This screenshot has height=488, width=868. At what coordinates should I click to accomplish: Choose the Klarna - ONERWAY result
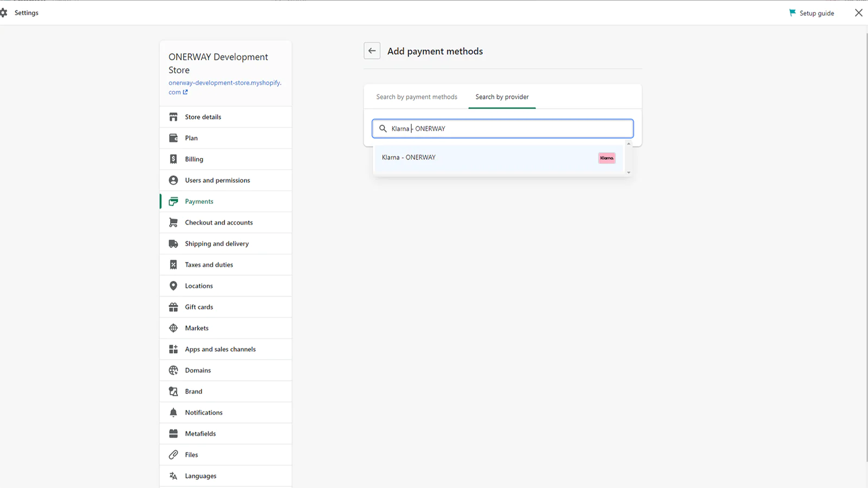499,158
